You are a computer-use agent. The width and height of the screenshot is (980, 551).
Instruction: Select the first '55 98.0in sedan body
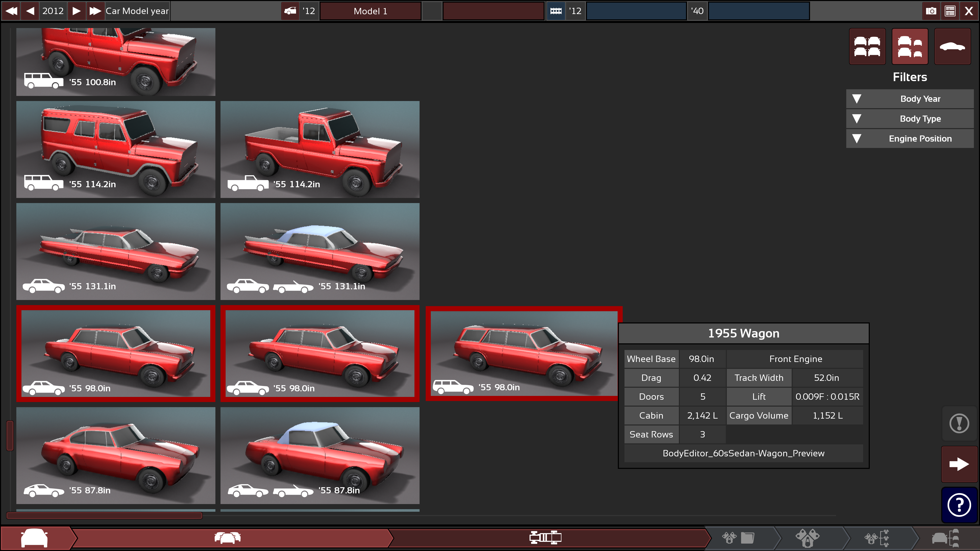pyautogui.click(x=116, y=353)
